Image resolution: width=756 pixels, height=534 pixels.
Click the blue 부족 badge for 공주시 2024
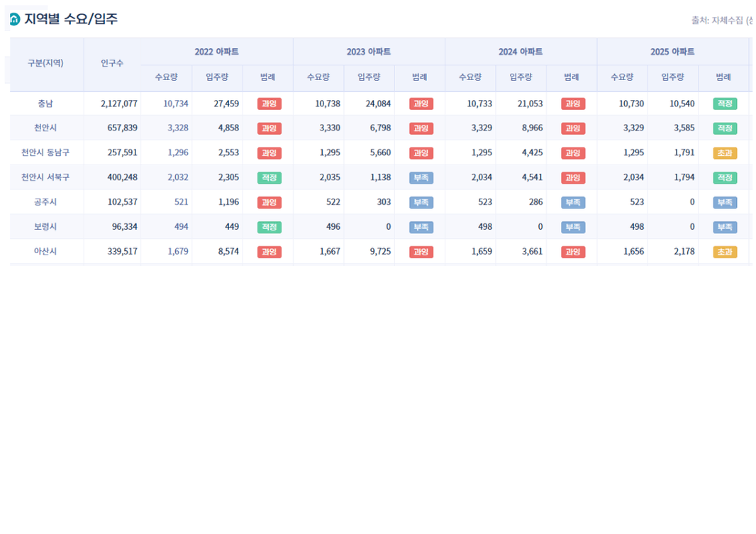tap(573, 202)
